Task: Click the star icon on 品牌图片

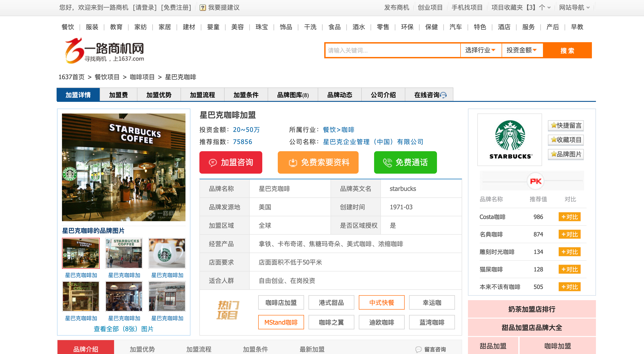Action: pos(554,154)
